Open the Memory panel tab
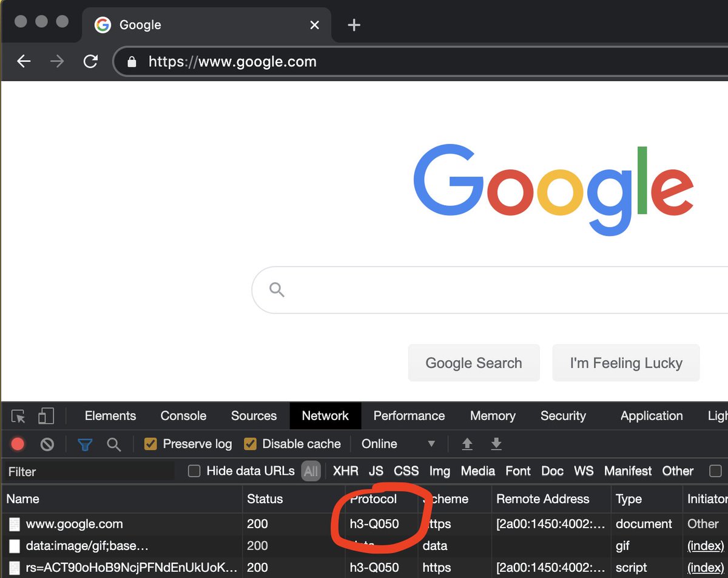The width and height of the screenshot is (728, 578). click(493, 416)
